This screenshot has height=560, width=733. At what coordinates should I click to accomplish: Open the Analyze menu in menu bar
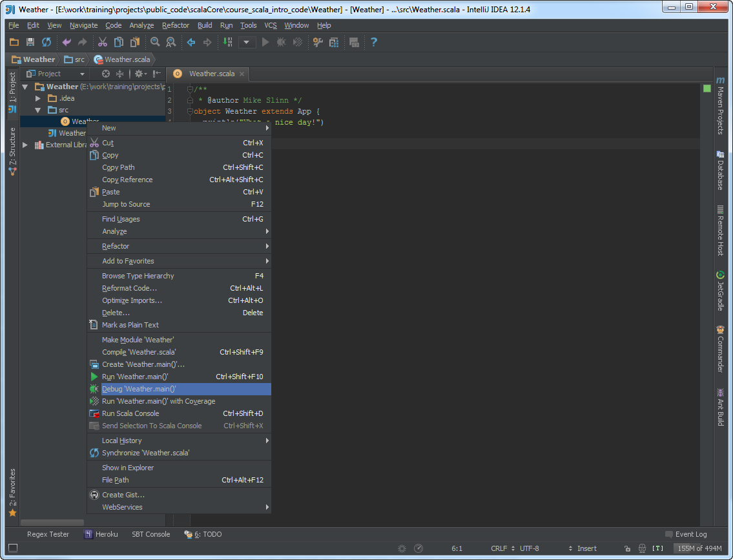(x=141, y=25)
